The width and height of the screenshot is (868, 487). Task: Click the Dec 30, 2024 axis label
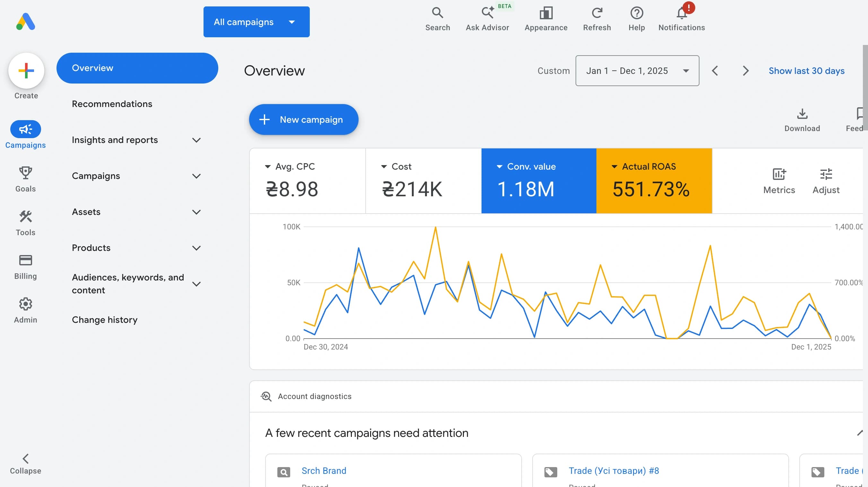point(325,347)
